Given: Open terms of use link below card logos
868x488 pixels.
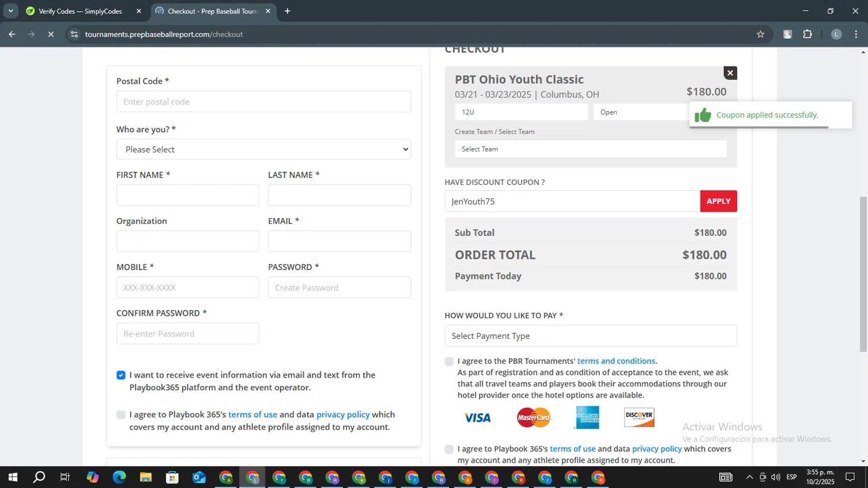Looking at the screenshot, I should pyautogui.click(x=572, y=449).
